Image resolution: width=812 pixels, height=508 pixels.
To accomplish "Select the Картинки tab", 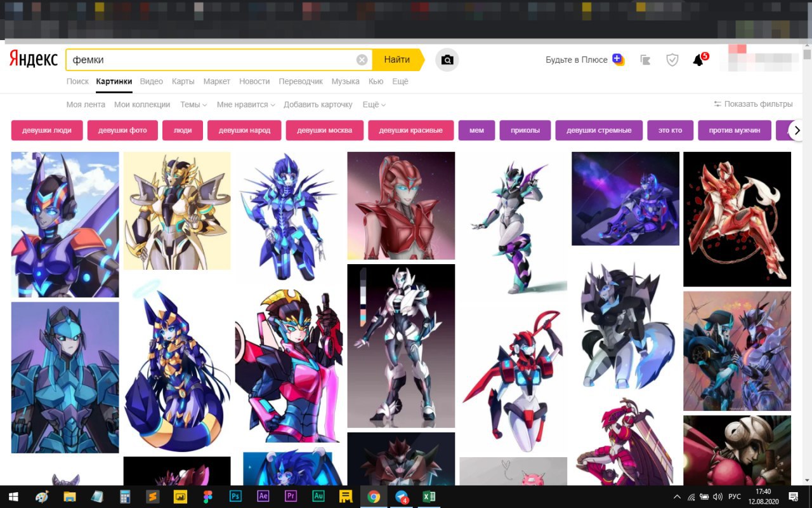I will click(114, 81).
